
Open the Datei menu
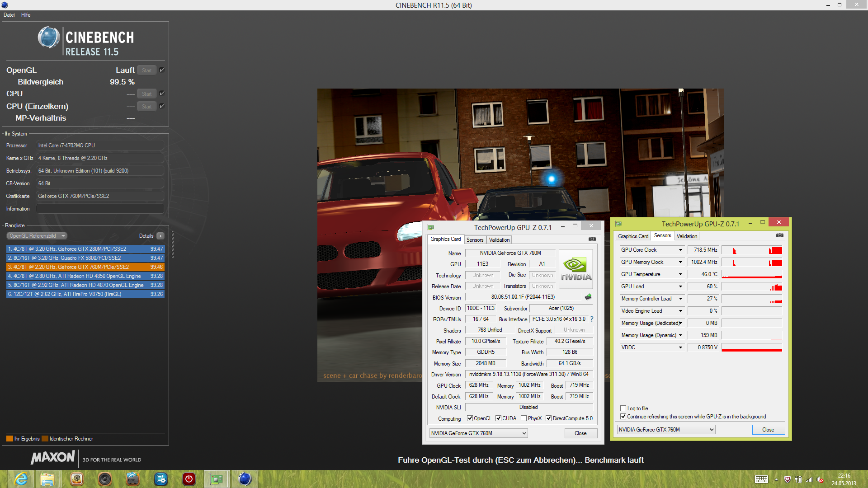point(9,15)
